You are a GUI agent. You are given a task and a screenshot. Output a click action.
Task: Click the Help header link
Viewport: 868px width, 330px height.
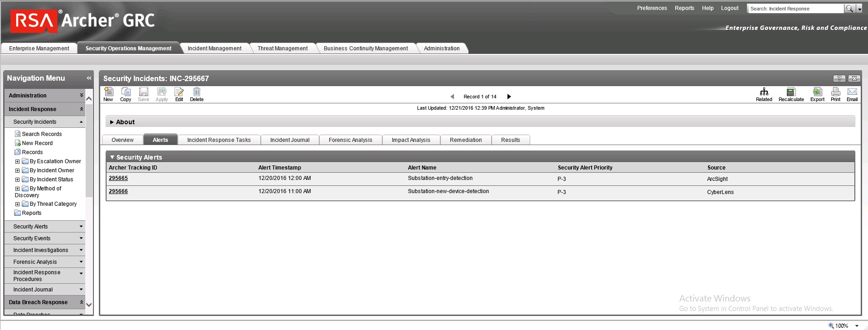[x=707, y=8]
